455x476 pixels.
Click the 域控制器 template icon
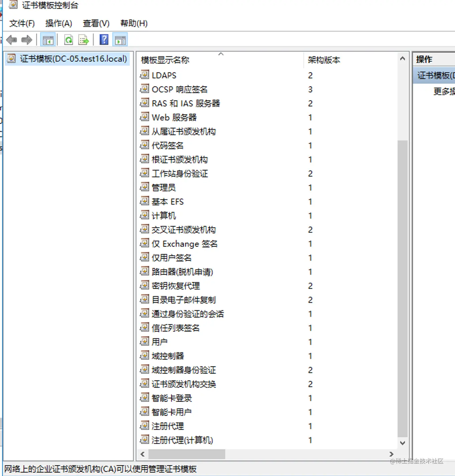[144, 355]
